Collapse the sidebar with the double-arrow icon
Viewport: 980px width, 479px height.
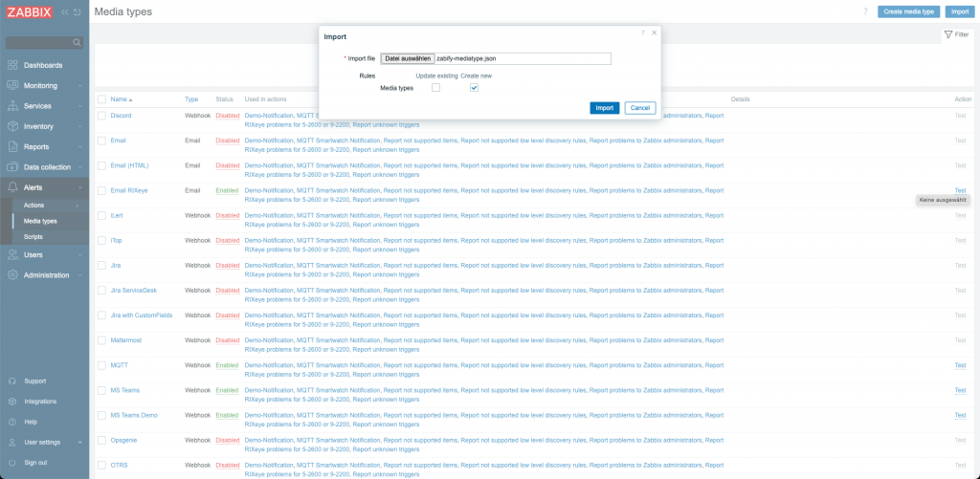click(65, 11)
